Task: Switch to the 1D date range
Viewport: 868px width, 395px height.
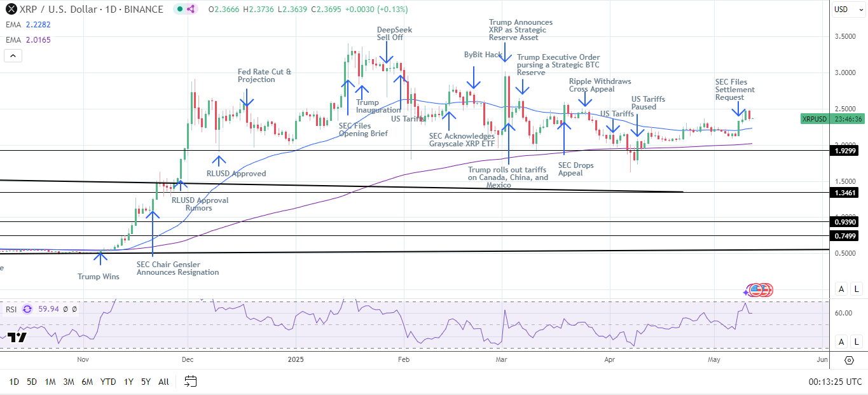Action: click(14, 382)
